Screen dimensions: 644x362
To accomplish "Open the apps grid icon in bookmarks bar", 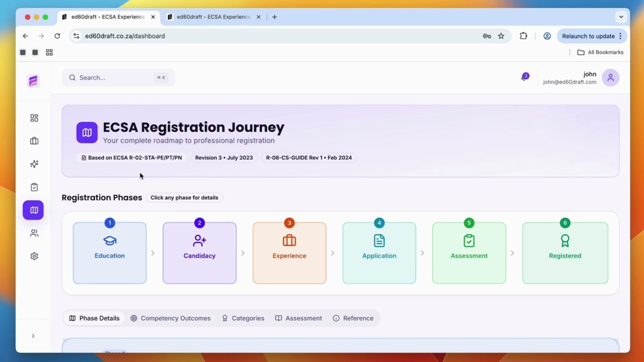I will click(x=49, y=52).
